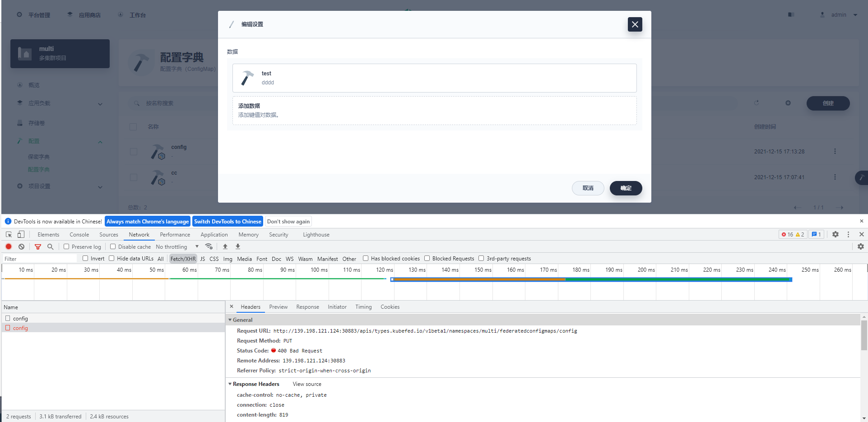The width and height of the screenshot is (868, 422).
Task: Click the Export HAR download icon
Action: pos(238,246)
